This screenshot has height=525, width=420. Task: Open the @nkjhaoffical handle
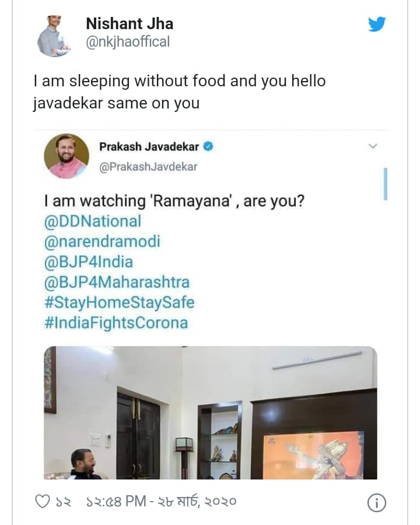pos(128,43)
